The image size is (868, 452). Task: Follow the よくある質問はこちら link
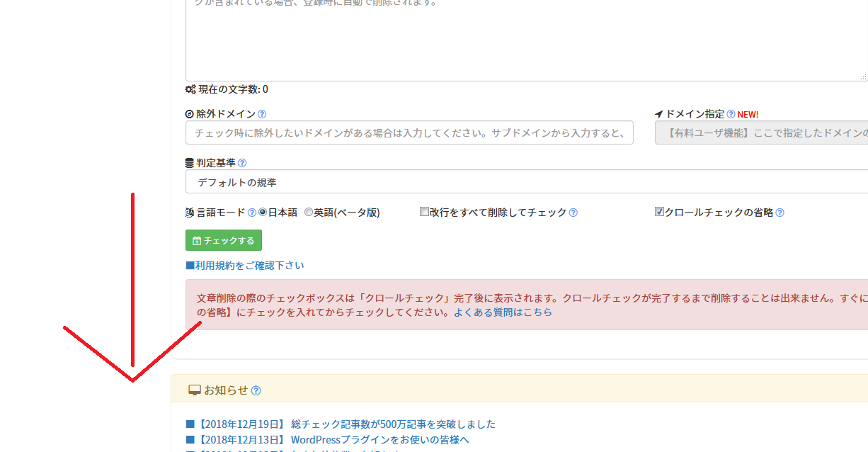click(x=503, y=312)
